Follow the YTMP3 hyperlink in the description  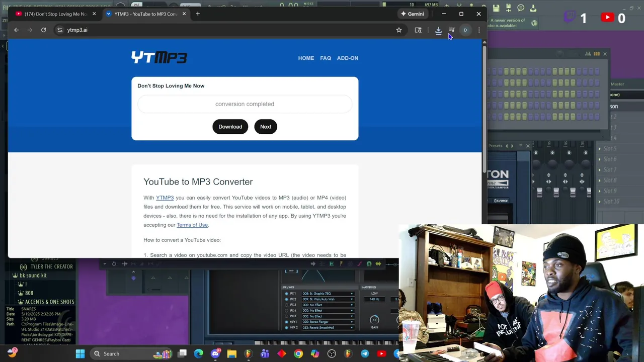[165, 198]
